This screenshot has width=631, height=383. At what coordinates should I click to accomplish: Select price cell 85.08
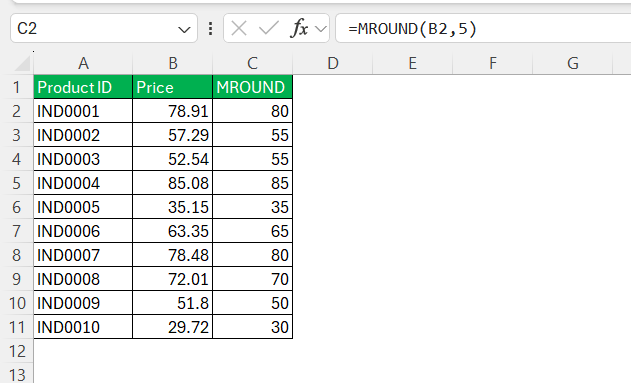click(x=173, y=183)
